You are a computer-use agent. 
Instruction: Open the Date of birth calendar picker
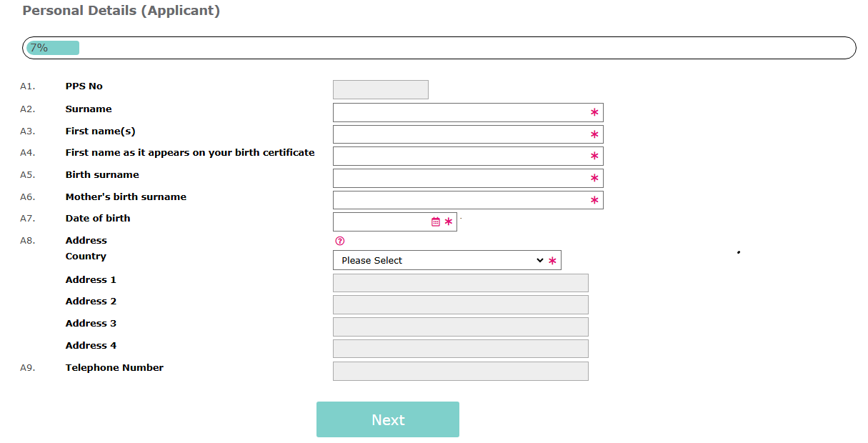point(436,222)
